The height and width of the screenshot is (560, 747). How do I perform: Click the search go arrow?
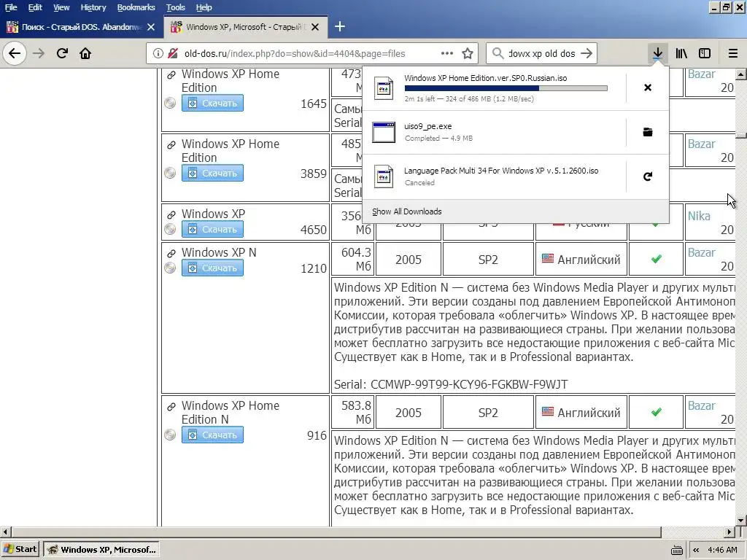587,53
